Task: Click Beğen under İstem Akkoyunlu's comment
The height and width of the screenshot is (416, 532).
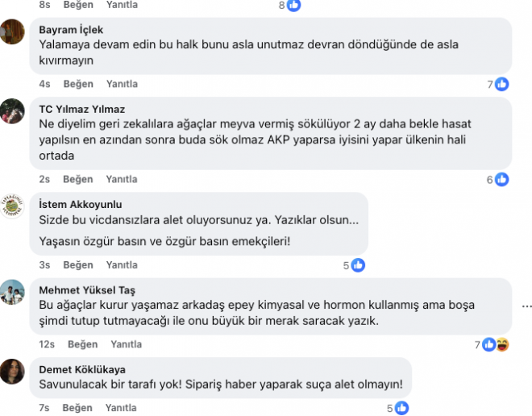Action: 78,265
